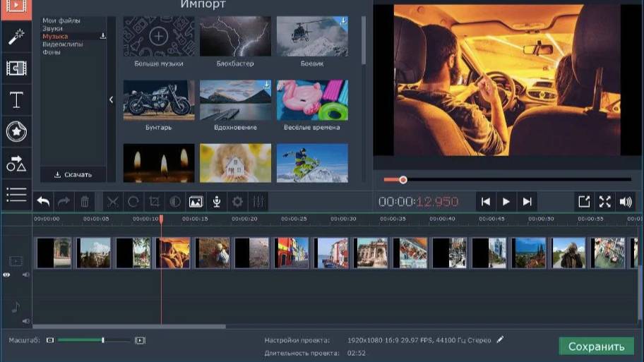
Task: Select the Вдохновение lake thumbnail
Action: [x=235, y=100]
